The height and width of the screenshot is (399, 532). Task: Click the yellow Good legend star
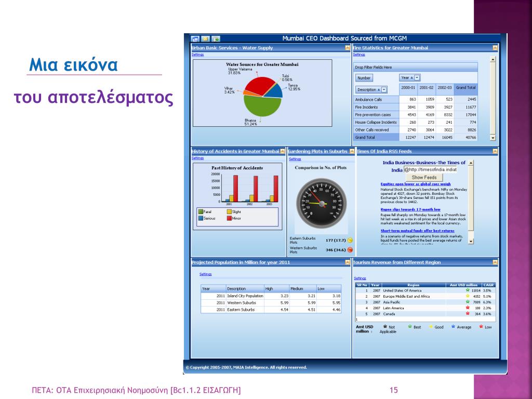pyautogui.click(x=431, y=326)
